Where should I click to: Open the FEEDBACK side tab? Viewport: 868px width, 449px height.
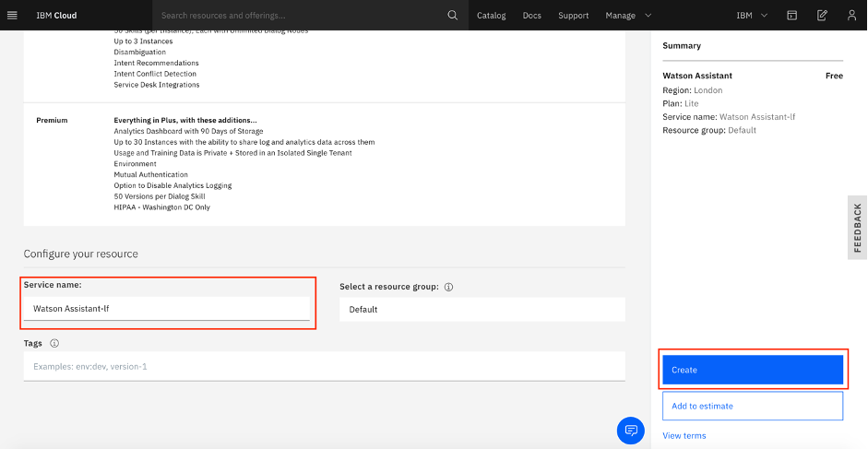858,228
